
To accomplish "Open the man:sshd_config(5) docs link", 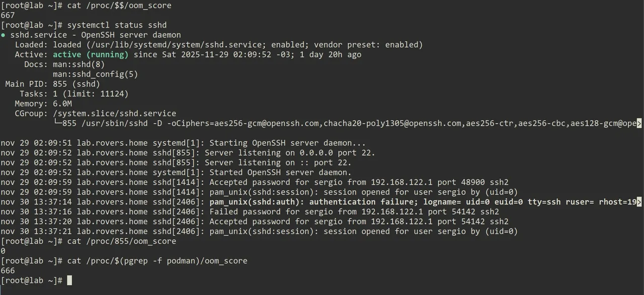I will point(95,74).
